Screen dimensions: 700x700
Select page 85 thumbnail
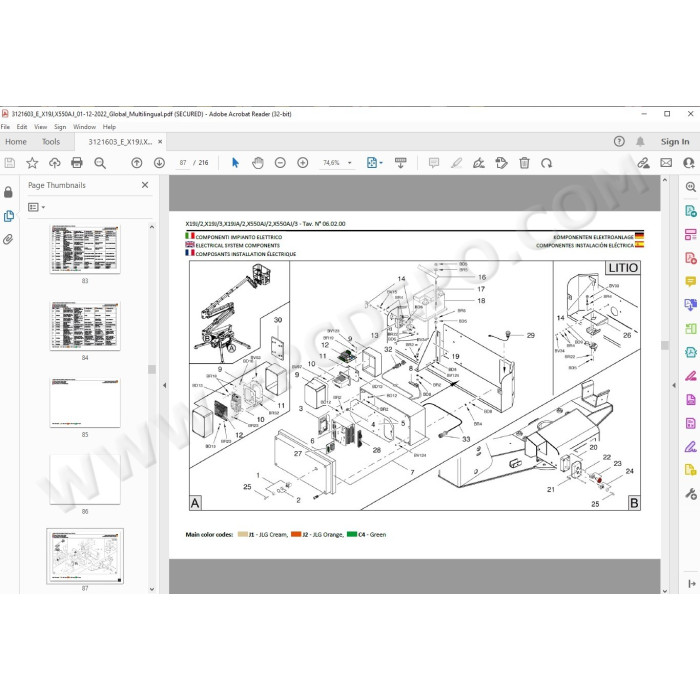[x=85, y=403]
